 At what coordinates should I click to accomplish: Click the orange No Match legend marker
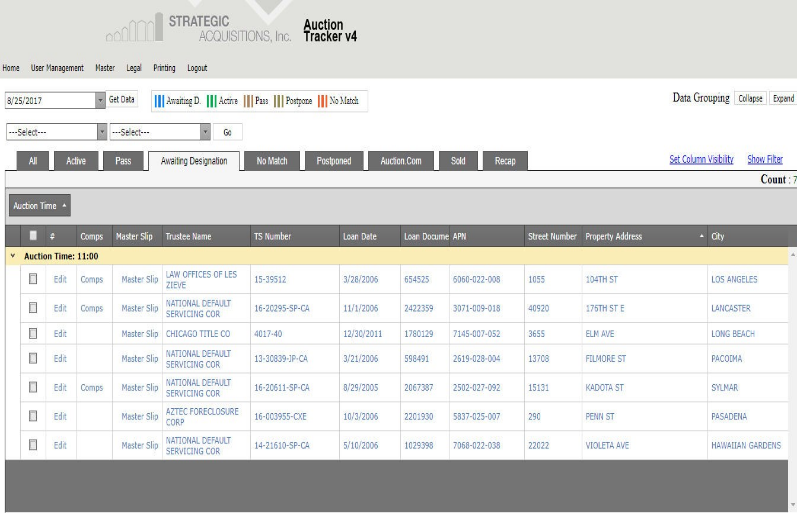[322, 101]
